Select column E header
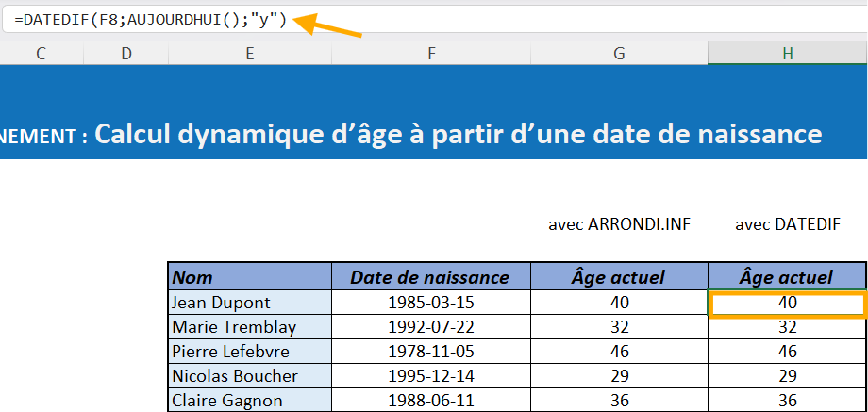The image size is (868, 412). [x=250, y=54]
